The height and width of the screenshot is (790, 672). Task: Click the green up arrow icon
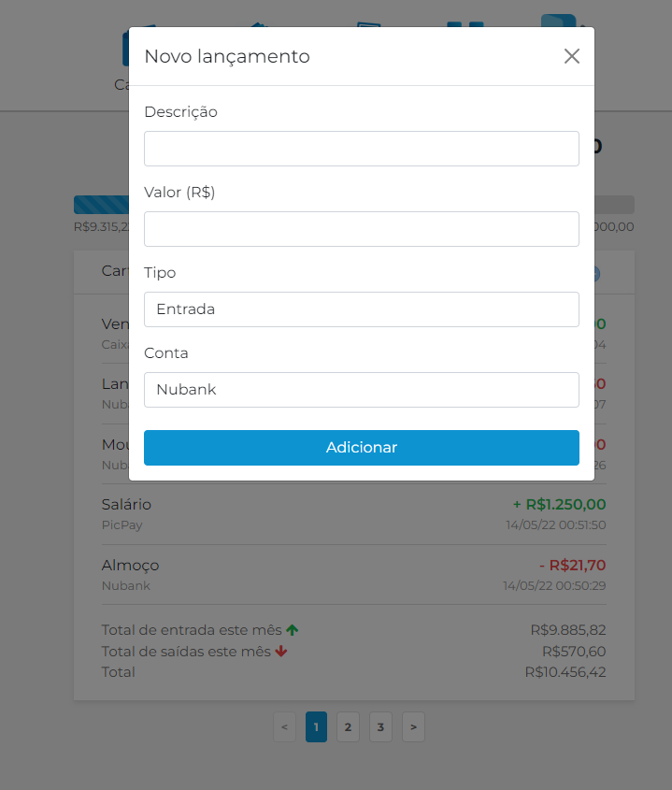pos(293,630)
